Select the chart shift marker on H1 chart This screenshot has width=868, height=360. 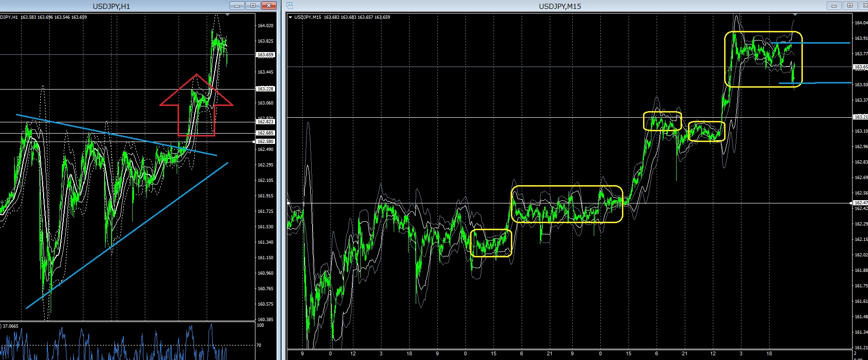(227, 15)
